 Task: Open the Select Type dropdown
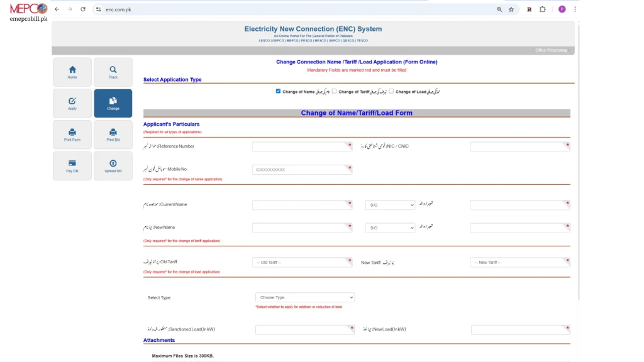tap(304, 297)
